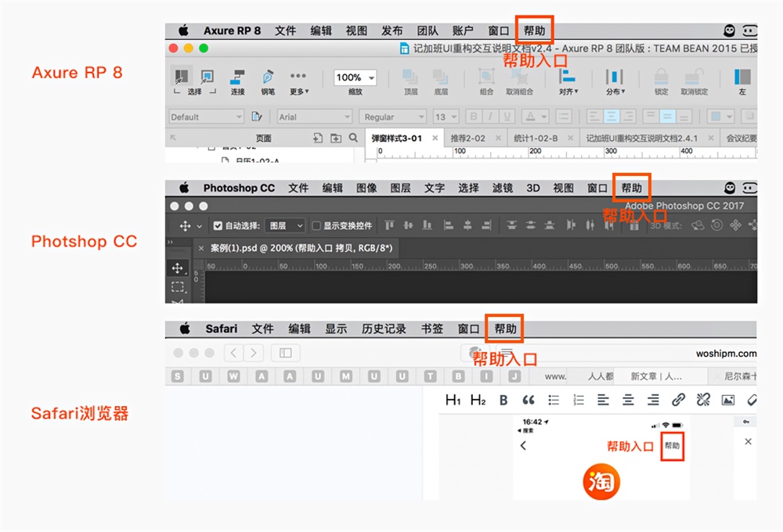This screenshot has height=532, width=783.
Task: Open Photoshop 图层 menu in menu bar
Action: 400,188
